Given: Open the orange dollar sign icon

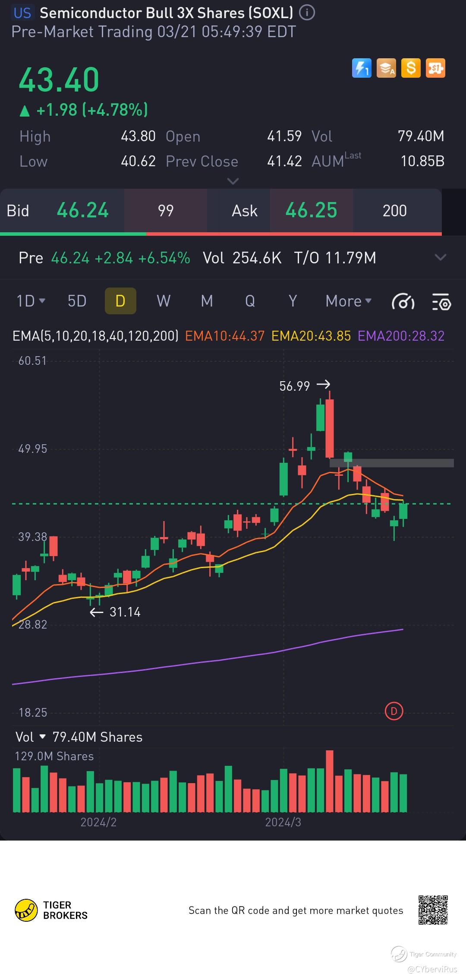Looking at the screenshot, I should tap(411, 68).
